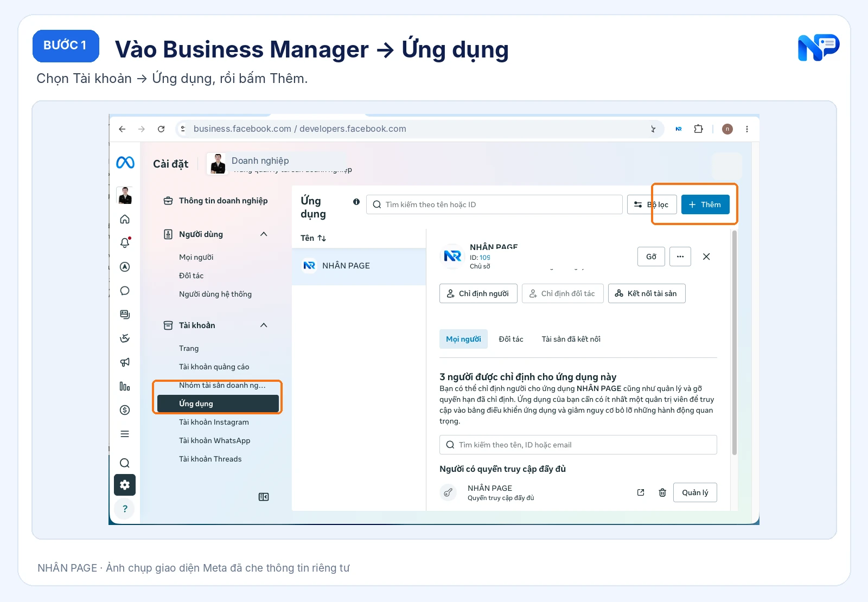
Task: Click the Quản lý button
Action: click(695, 492)
